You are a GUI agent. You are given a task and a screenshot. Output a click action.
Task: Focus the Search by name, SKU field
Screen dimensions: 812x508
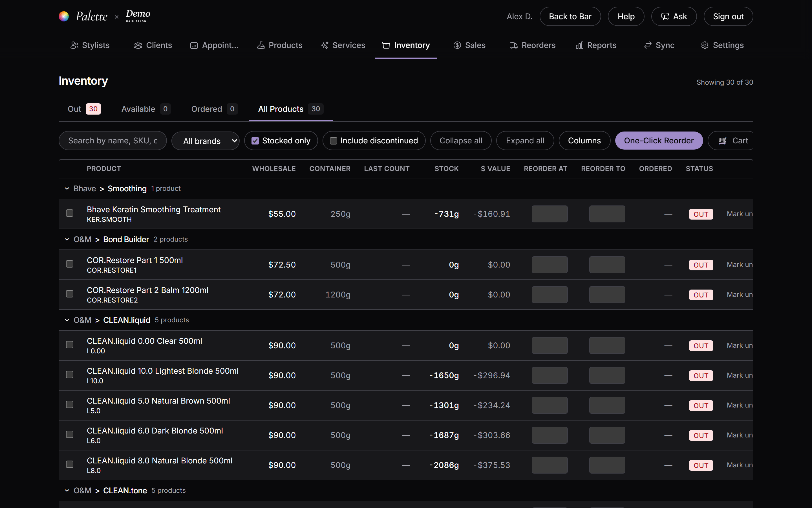coord(113,141)
